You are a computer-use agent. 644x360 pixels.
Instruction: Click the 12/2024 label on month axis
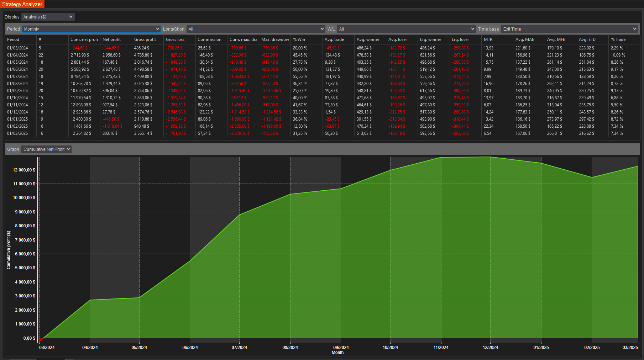click(x=490, y=348)
